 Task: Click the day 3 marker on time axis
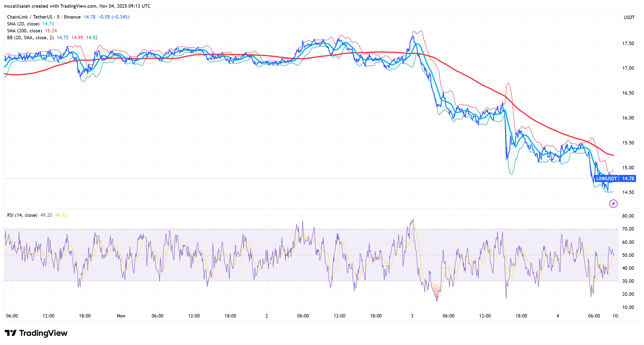[412, 316]
